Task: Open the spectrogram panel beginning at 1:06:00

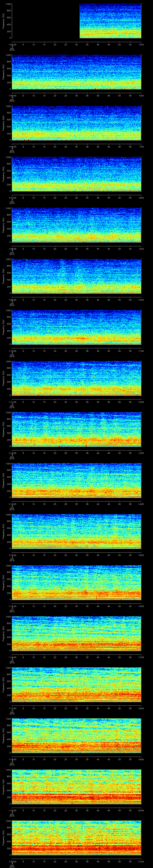Action: 77,123
